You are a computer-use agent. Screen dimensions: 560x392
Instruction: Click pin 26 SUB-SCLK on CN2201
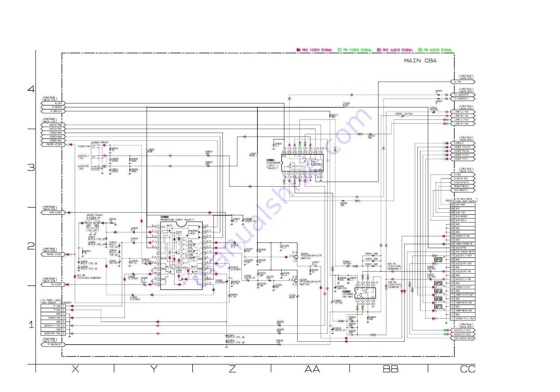tap(463, 221)
